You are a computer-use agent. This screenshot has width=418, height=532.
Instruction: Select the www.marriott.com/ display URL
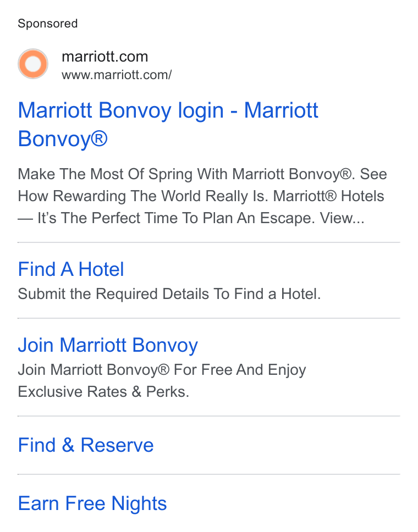pyautogui.click(x=117, y=75)
